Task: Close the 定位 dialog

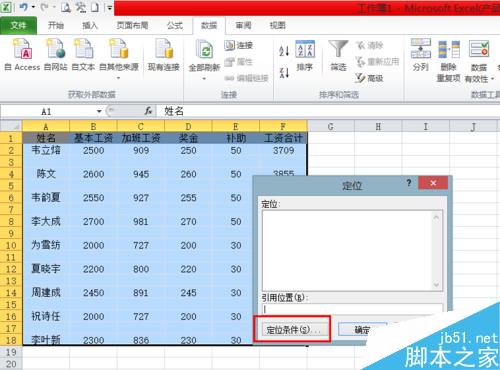Action: click(x=433, y=183)
